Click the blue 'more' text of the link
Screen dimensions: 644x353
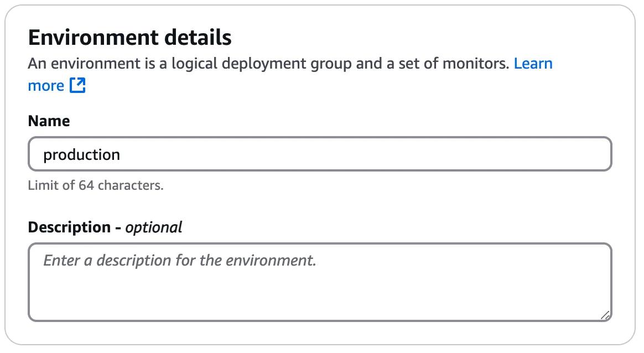[x=46, y=85]
